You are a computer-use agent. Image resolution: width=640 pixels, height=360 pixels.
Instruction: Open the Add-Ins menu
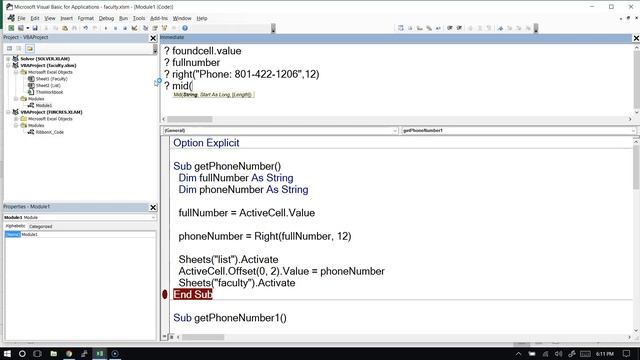pyautogui.click(x=159, y=18)
